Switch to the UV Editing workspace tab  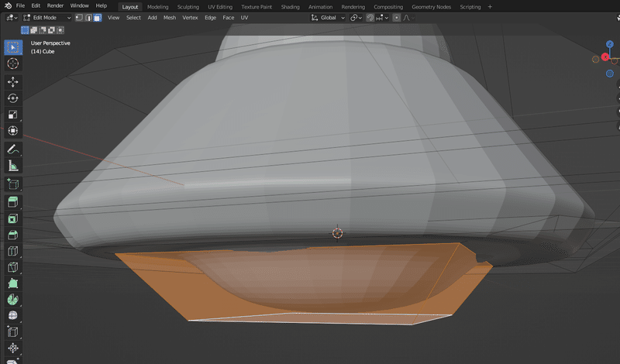click(x=220, y=7)
